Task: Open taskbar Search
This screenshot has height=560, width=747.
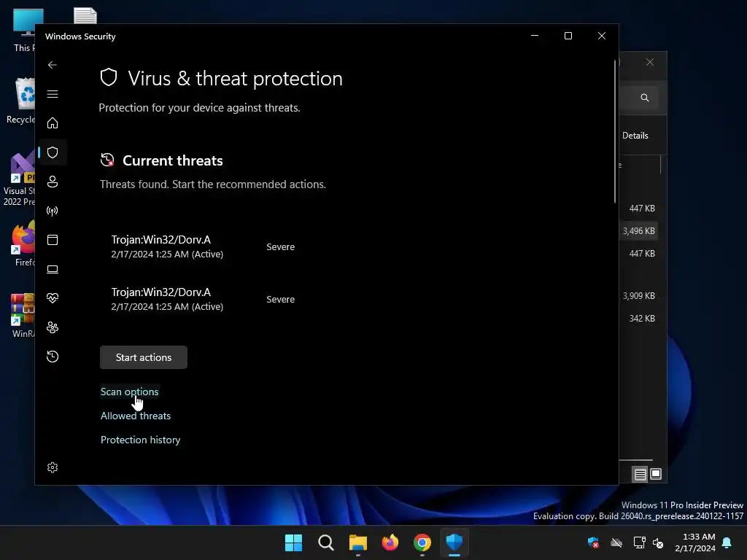Action: 326,542
